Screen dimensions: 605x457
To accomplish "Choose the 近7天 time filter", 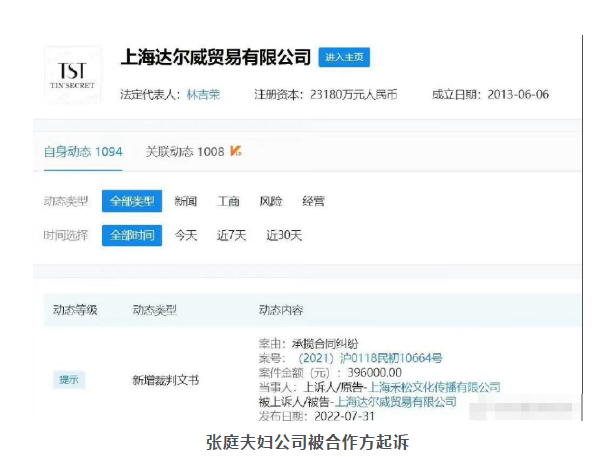I will tap(231, 235).
